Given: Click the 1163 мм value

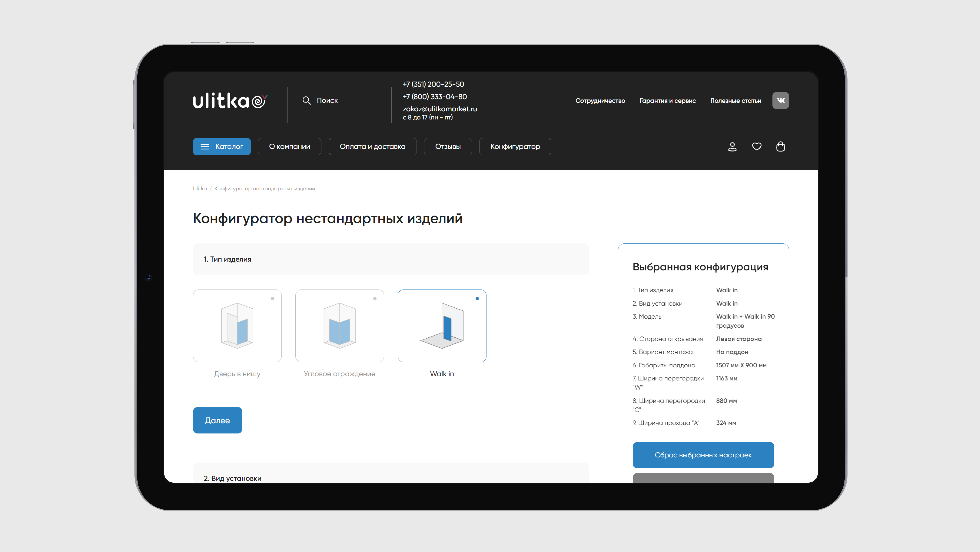Looking at the screenshot, I should (x=727, y=378).
